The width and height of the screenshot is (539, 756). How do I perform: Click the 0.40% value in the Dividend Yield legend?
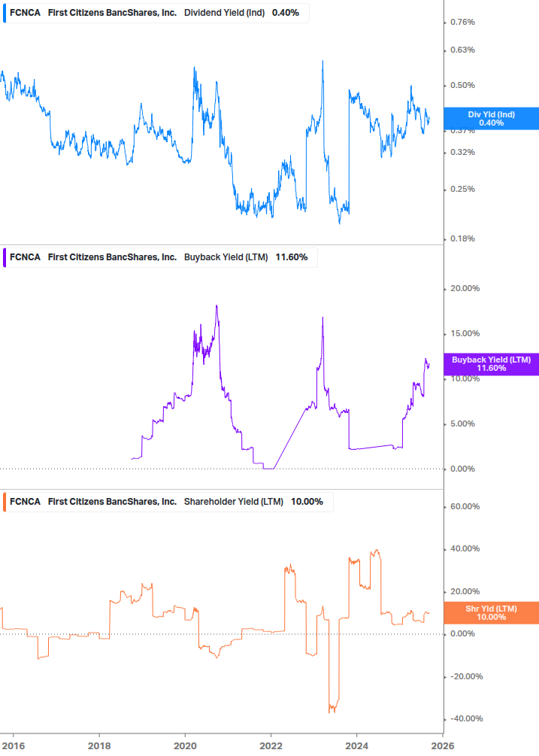[286, 13]
